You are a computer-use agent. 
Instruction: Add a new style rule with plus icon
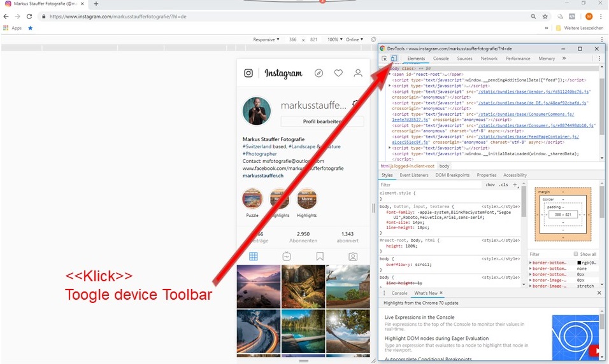tap(515, 185)
